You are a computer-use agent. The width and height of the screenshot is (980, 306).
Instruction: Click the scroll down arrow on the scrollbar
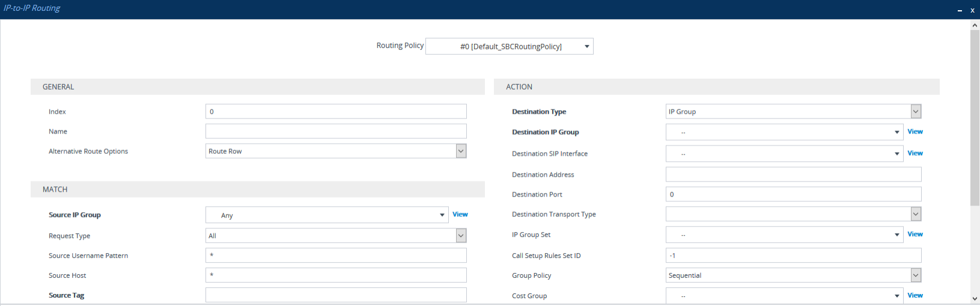click(975, 298)
